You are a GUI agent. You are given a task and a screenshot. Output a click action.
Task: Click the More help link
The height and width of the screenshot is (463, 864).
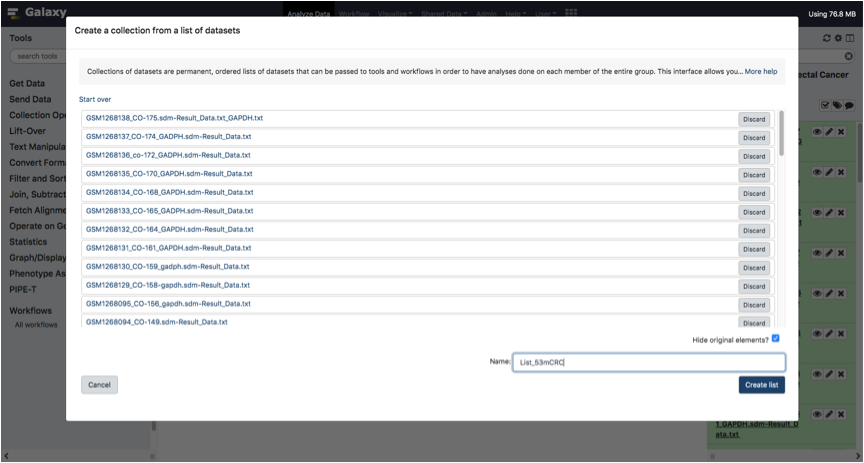(x=761, y=72)
